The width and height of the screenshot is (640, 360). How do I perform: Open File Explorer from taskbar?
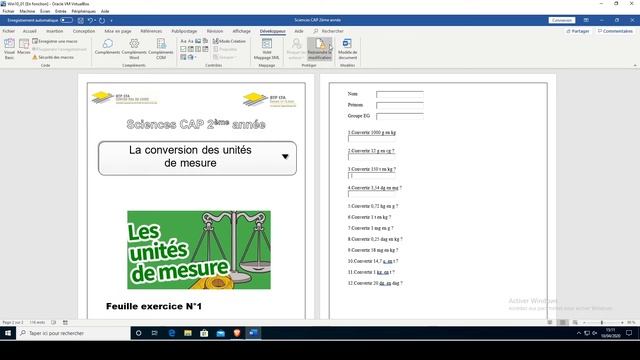click(x=188, y=333)
